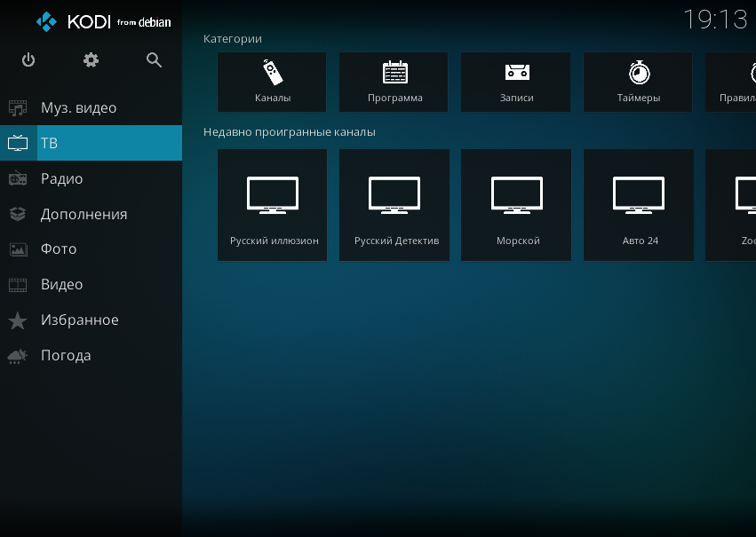The height and width of the screenshot is (537, 756).
Task: Start the Авто 24 channel
Action: pyautogui.click(x=638, y=204)
